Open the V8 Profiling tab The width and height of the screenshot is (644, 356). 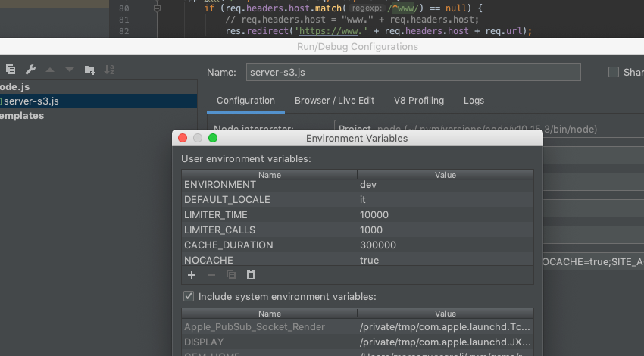point(419,101)
